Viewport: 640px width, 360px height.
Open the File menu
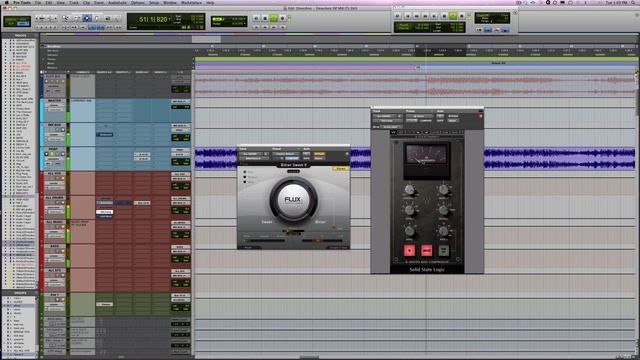click(38, 2)
